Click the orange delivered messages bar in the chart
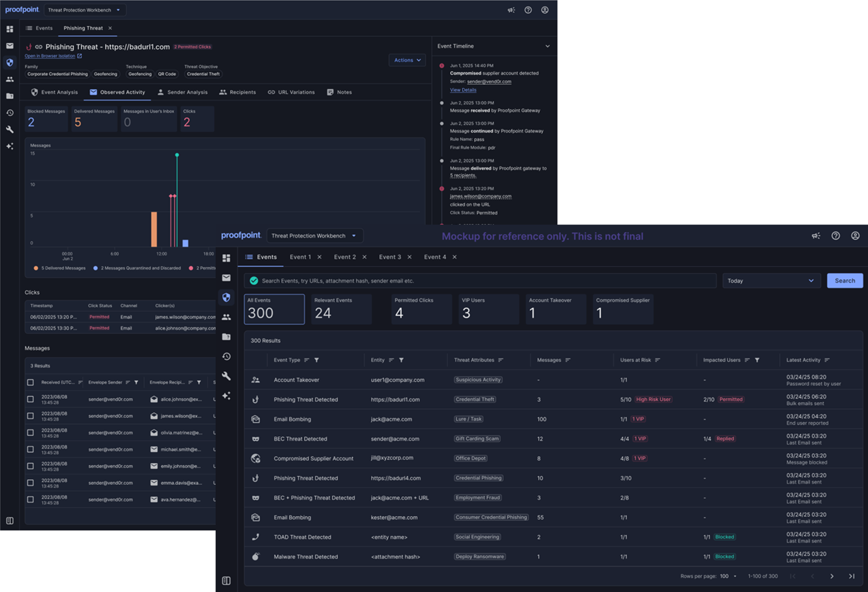The height and width of the screenshot is (592, 868). (x=154, y=229)
